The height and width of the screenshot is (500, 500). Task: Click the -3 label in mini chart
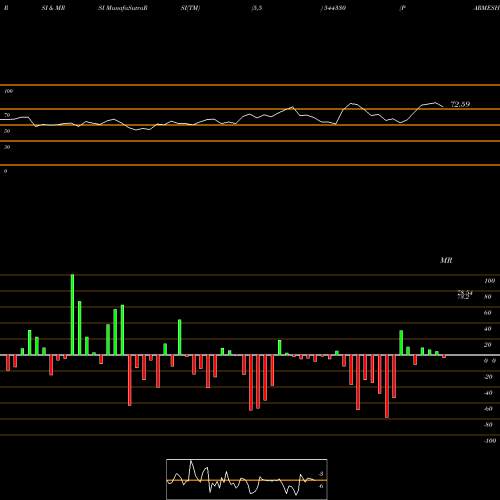[320, 474]
